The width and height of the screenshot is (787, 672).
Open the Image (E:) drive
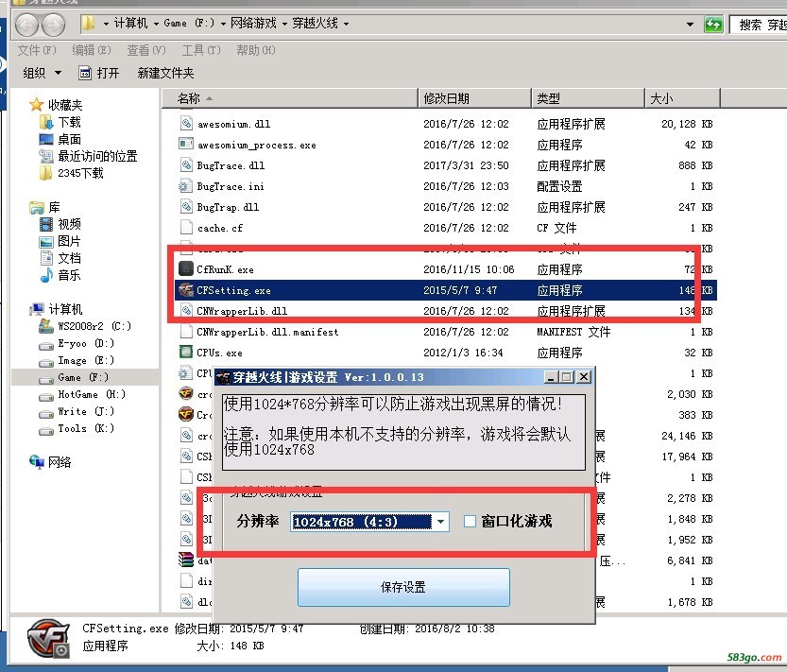click(x=86, y=360)
